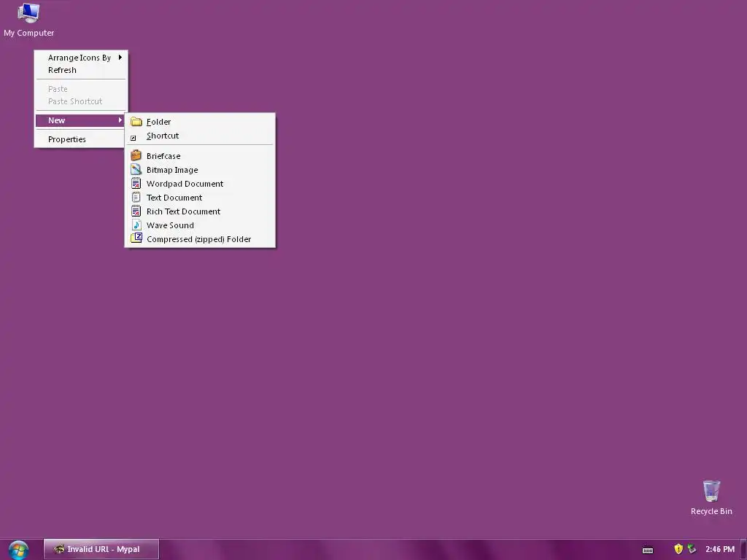
Task: Click the Folder icon in New submenu
Action: [x=136, y=122]
